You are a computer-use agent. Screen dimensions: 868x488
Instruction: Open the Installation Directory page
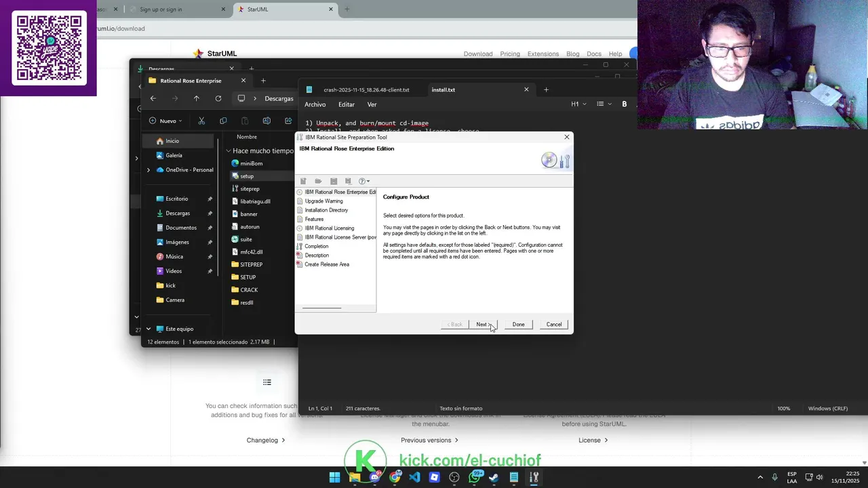(326, 210)
